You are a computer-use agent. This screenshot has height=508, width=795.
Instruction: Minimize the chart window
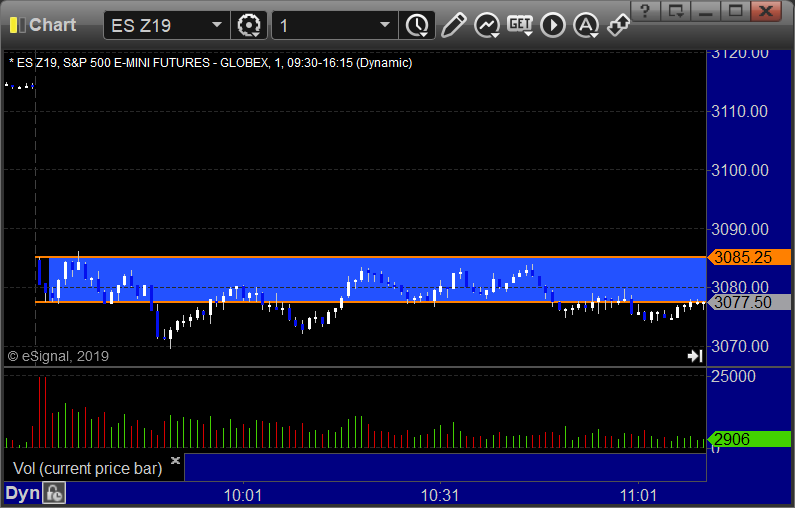706,11
